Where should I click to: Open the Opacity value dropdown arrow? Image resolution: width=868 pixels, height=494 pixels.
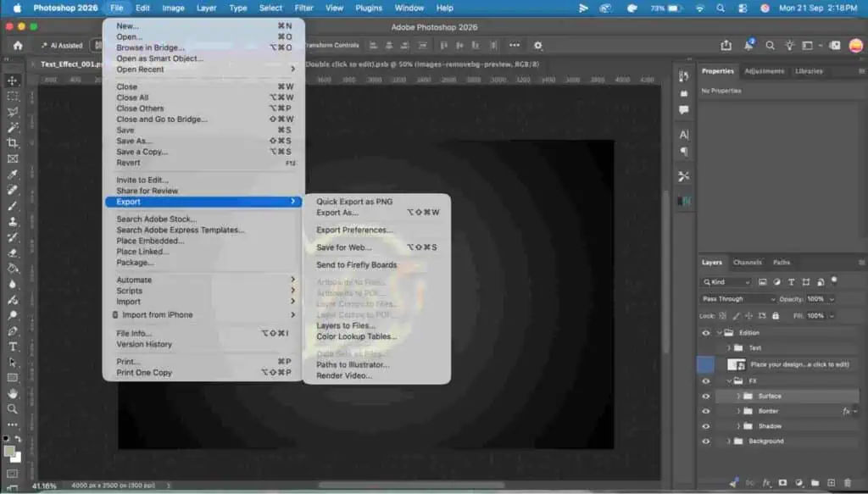tap(832, 299)
